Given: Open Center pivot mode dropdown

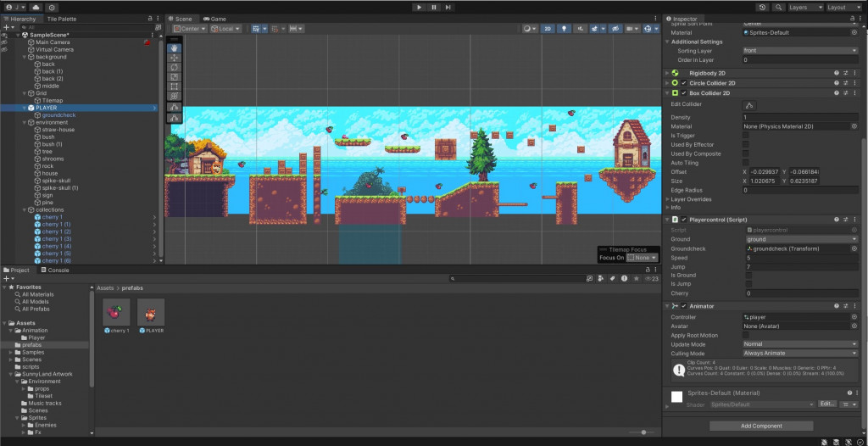Looking at the screenshot, I should 190,29.
